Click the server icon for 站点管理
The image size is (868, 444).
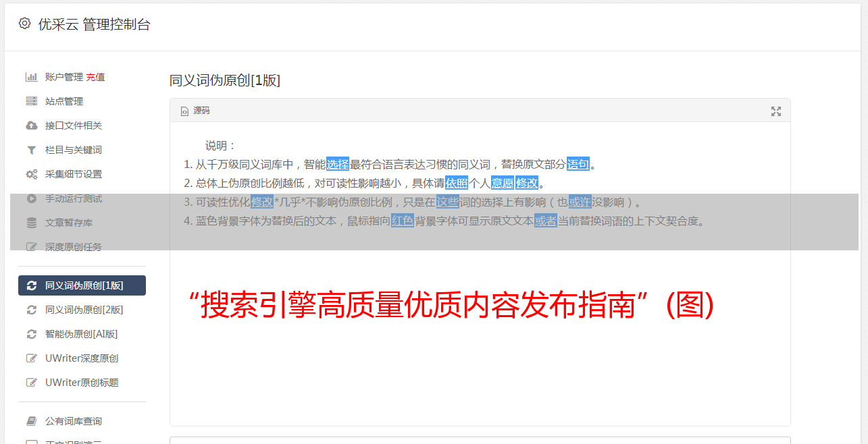click(x=31, y=101)
